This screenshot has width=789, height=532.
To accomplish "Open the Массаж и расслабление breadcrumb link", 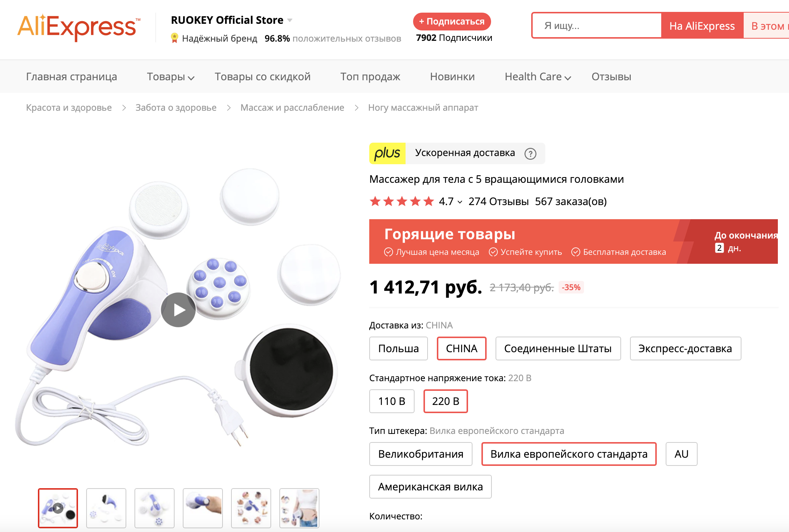I will tap(292, 108).
